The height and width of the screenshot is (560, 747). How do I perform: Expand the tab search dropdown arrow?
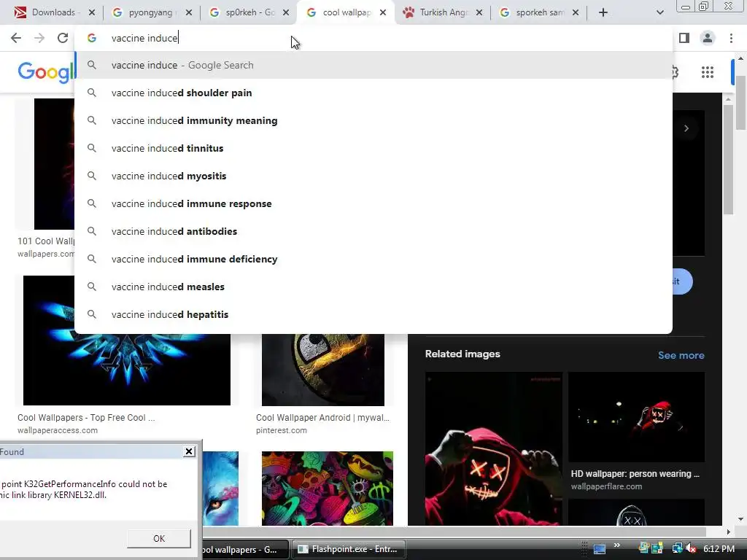pos(659,12)
